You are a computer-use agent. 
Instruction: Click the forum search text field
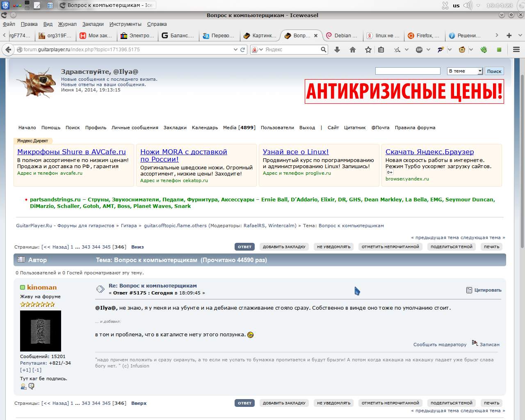click(408, 71)
